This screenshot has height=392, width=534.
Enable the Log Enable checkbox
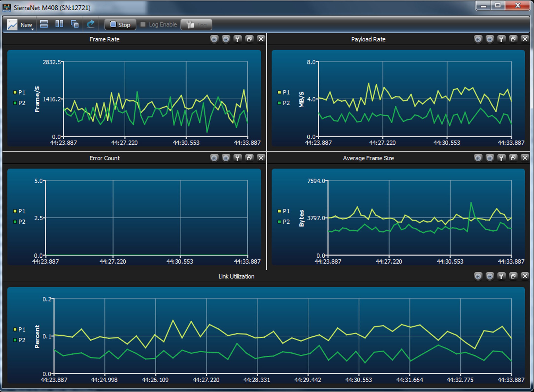[143, 24]
